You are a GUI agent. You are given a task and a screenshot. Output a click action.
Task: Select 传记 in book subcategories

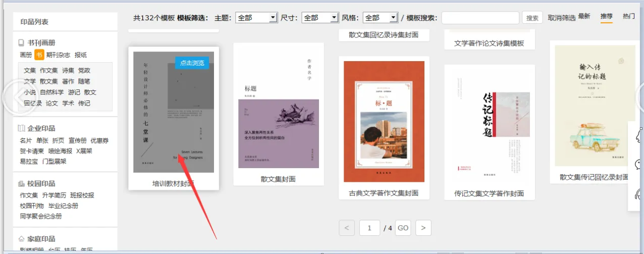[84, 103]
